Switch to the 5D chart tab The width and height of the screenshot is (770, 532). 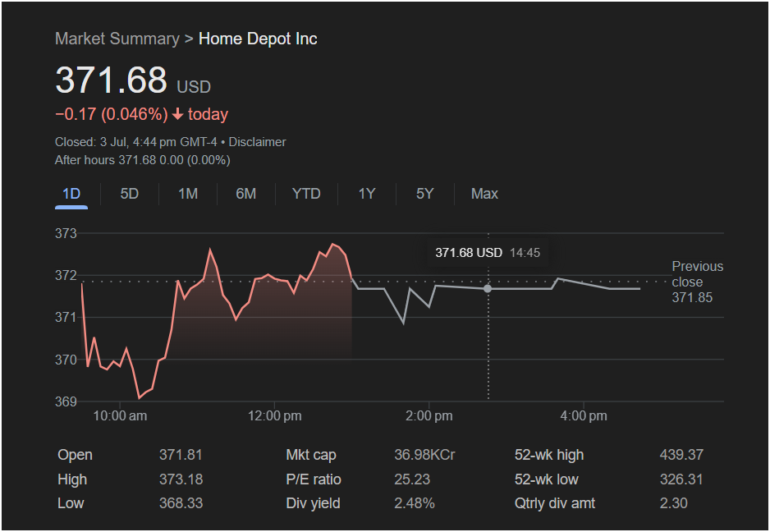point(130,194)
